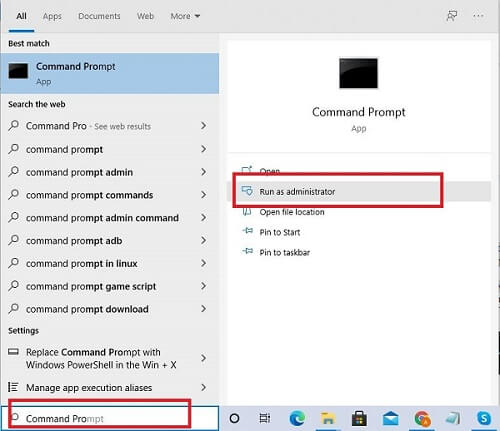Open Task View on the taskbar
500x431 pixels.
265,418
